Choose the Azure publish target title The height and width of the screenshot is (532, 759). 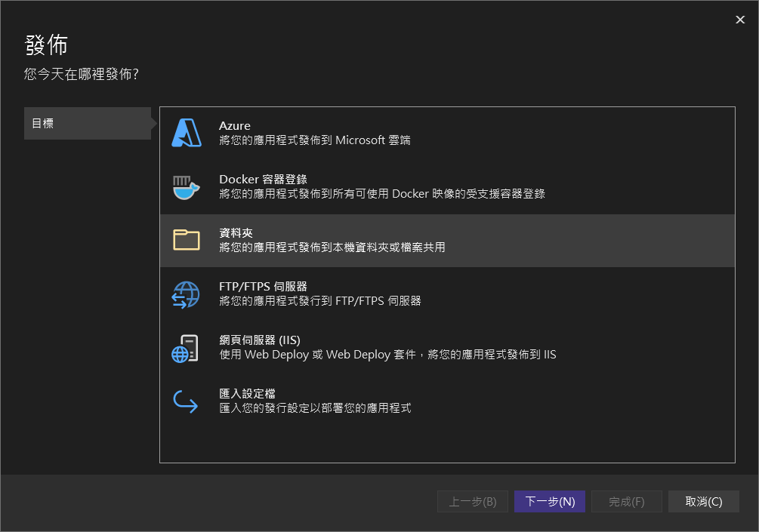235,125
